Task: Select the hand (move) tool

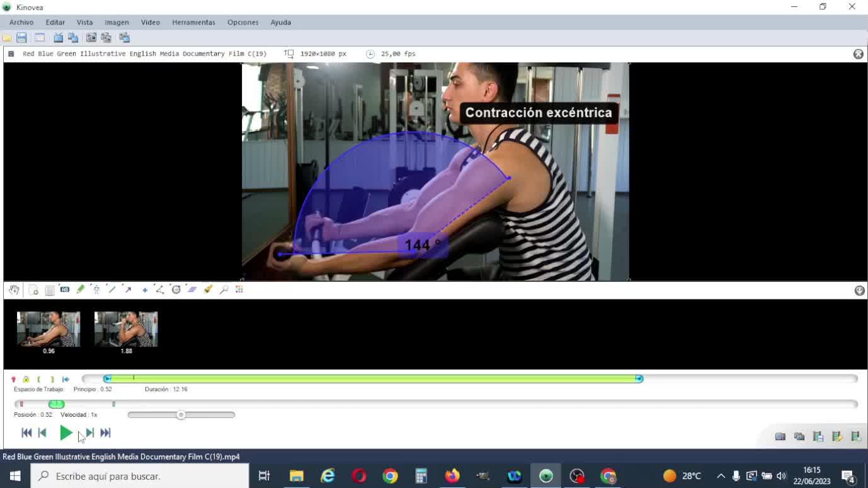Action: point(14,289)
